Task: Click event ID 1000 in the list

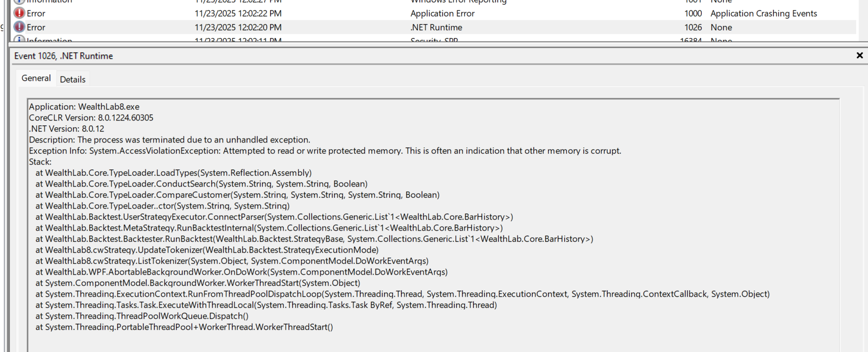Action: tap(693, 14)
